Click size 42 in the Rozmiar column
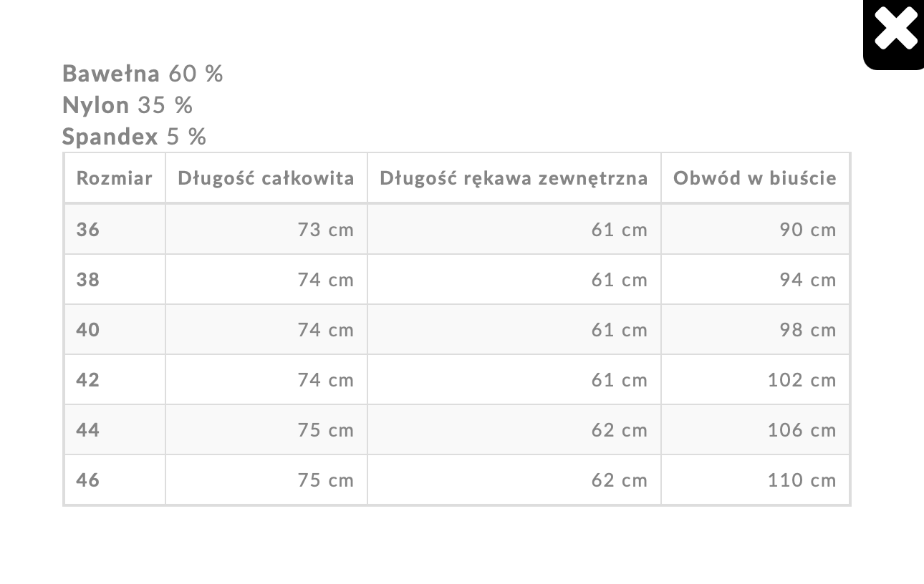This screenshot has width=924, height=584. [88, 380]
